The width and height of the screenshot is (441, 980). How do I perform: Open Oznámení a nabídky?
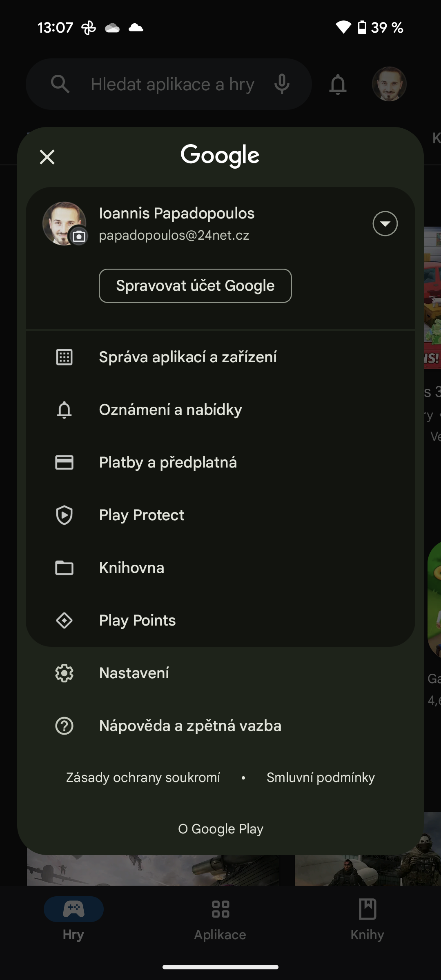coord(170,410)
